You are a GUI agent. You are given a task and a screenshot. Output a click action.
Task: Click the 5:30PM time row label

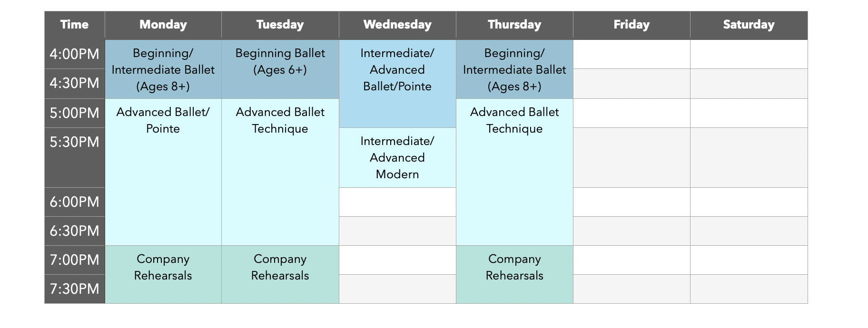click(x=75, y=157)
